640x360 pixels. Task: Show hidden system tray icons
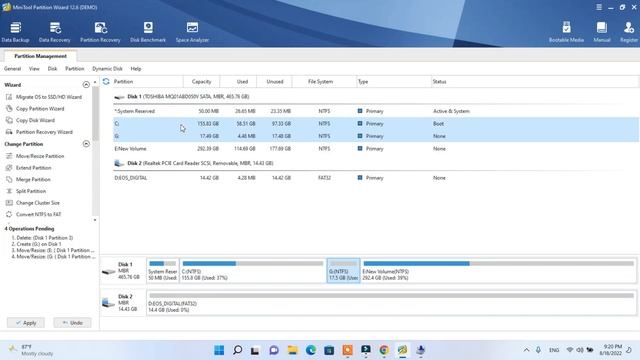(527, 350)
